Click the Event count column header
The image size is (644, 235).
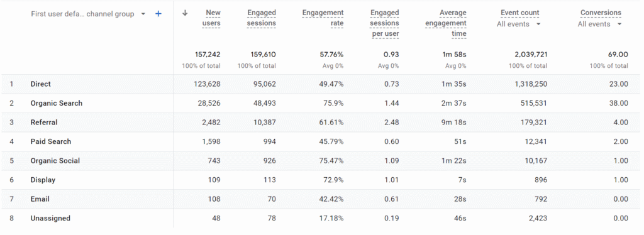coord(520,13)
